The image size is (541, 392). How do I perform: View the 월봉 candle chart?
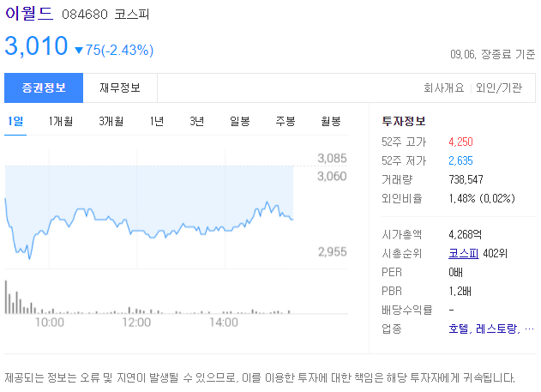tap(331, 121)
